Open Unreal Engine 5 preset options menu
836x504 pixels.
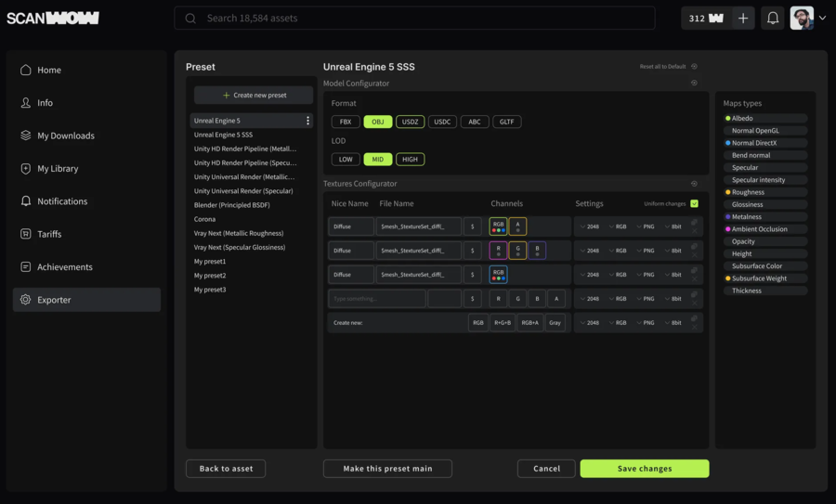307,121
